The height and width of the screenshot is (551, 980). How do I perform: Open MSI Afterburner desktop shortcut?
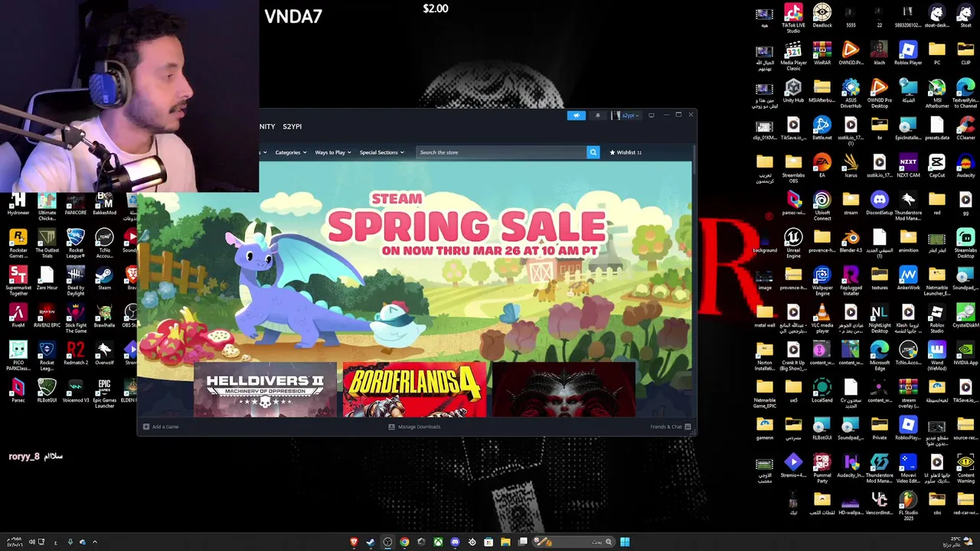[x=937, y=93]
